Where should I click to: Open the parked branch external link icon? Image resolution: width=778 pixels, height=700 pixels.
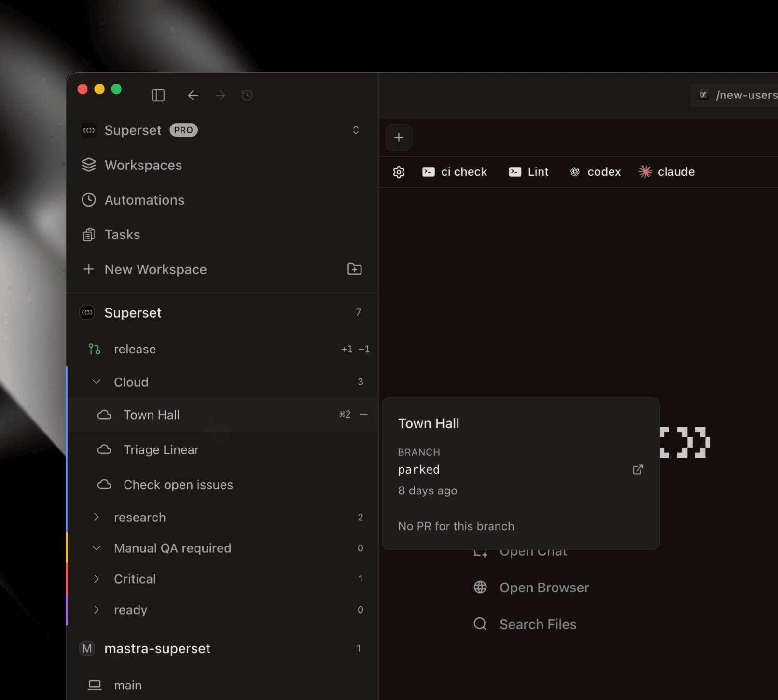[638, 469]
